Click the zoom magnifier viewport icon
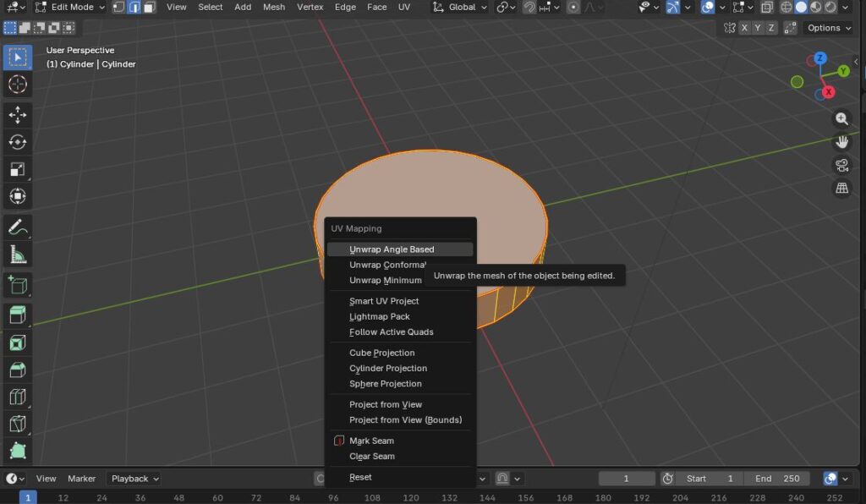 pyautogui.click(x=841, y=119)
